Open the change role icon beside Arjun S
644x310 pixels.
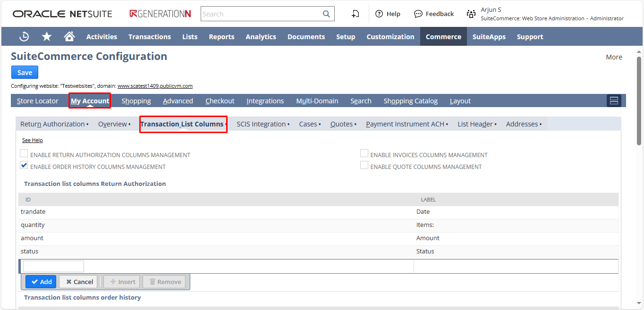(x=471, y=14)
